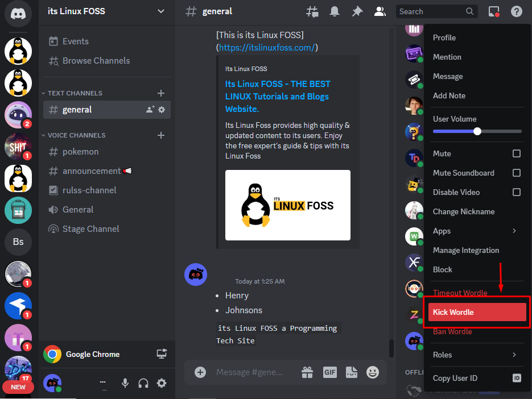Open its Linux FOSS server dropdown
The width and height of the screenshot is (532, 399).
[x=161, y=11]
